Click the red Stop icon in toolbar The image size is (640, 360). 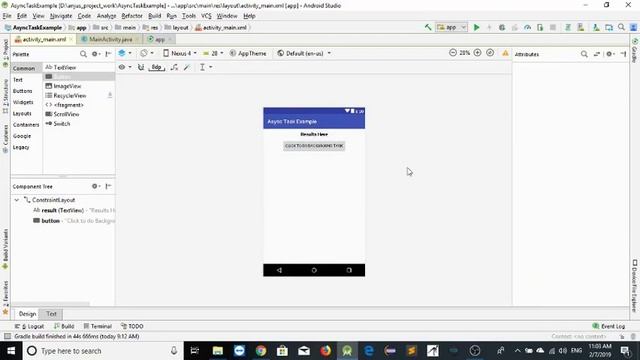tap(553, 27)
